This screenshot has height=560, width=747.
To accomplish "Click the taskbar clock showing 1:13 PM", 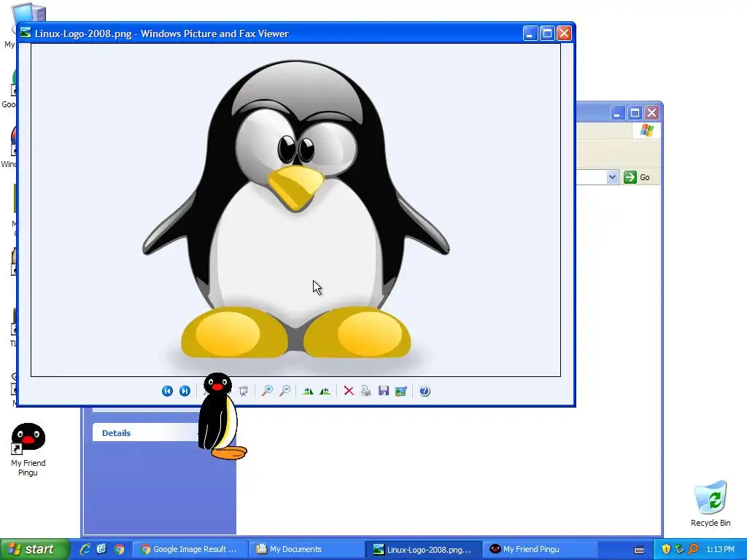I will (720, 549).
